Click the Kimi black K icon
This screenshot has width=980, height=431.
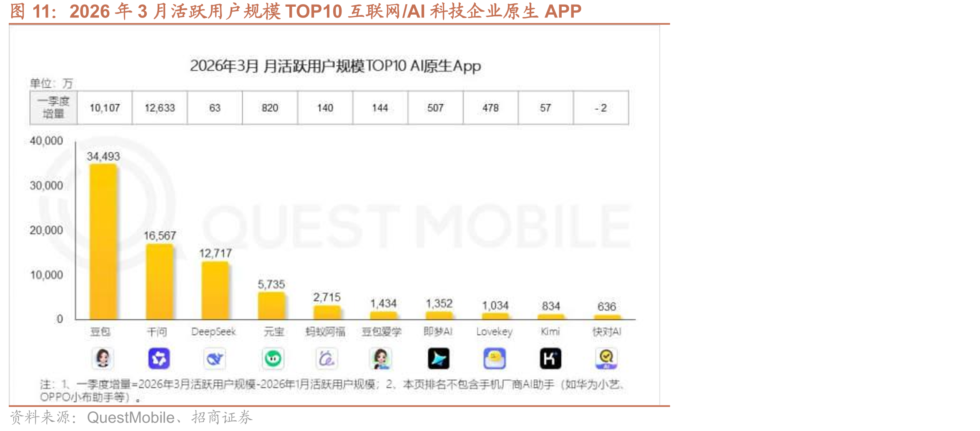click(550, 358)
